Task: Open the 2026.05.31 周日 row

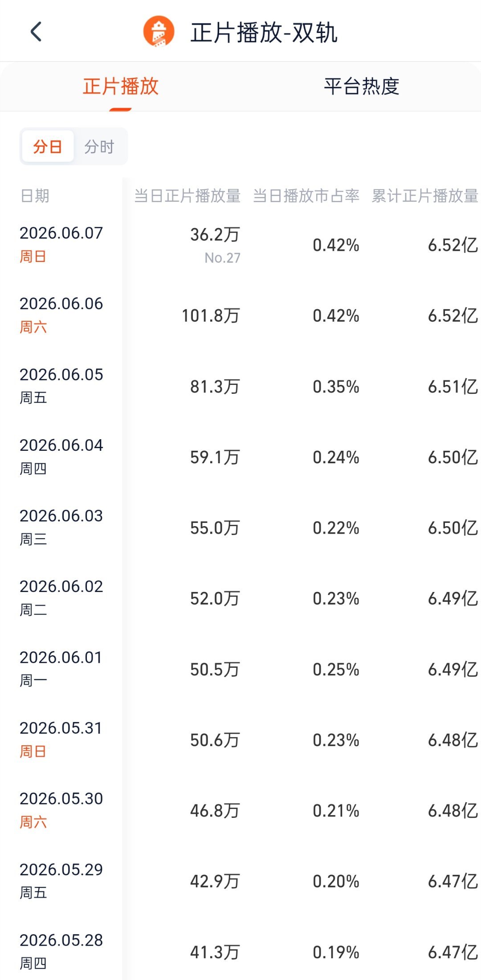Action: (x=240, y=740)
